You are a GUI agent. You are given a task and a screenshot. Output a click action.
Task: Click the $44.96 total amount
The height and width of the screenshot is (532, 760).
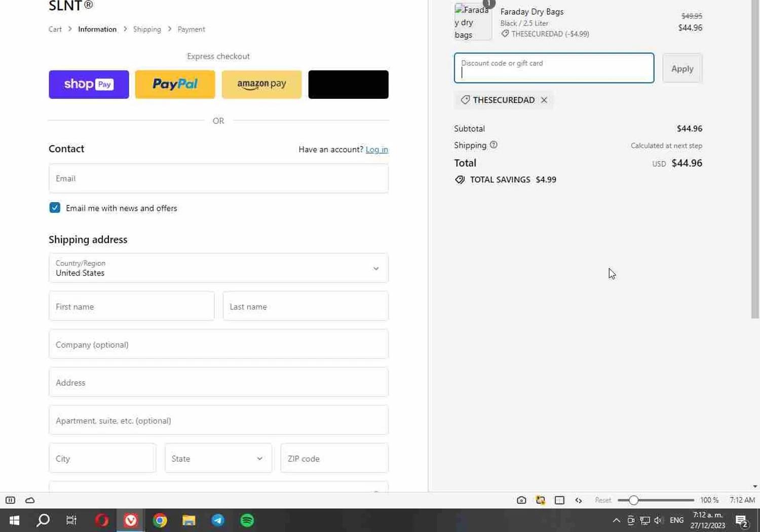[x=687, y=163]
